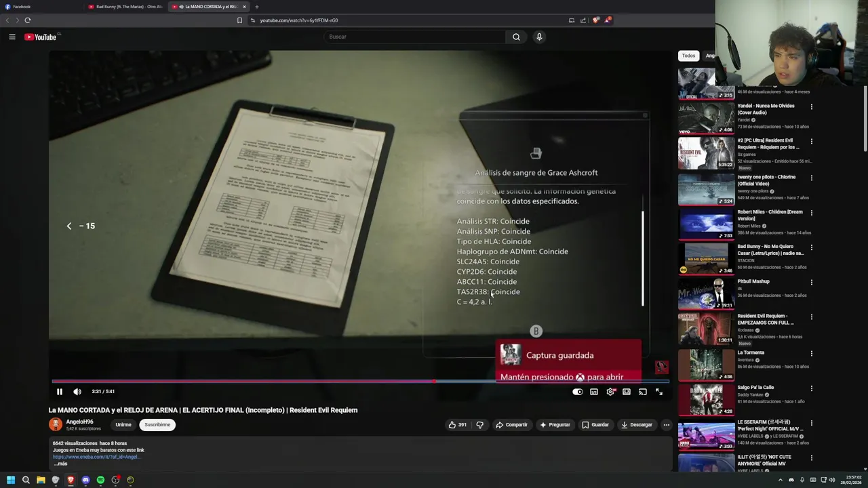Open Spotify from the taskbar
The image size is (868, 488).
click(x=100, y=480)
